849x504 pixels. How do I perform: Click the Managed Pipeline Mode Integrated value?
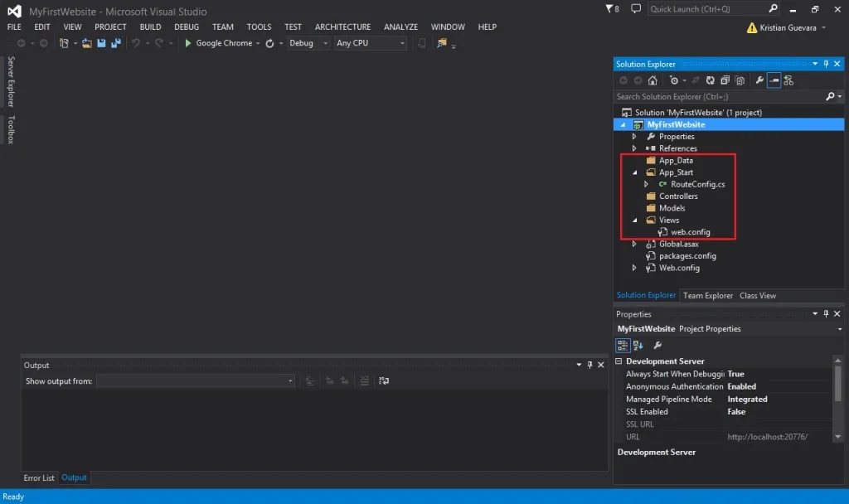[747, 400]
